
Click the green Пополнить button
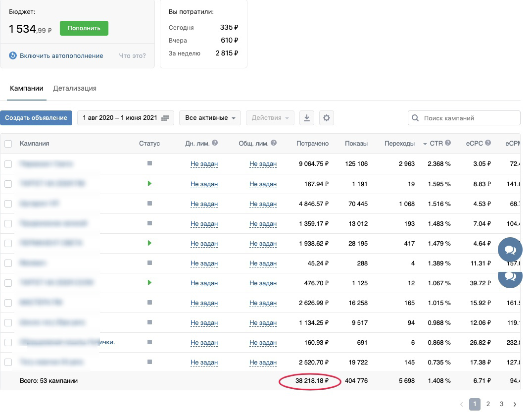click(84, 28)
